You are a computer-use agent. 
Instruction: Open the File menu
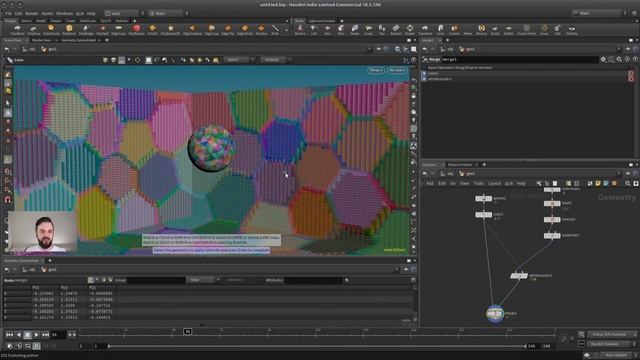click(x=9, y=13)
